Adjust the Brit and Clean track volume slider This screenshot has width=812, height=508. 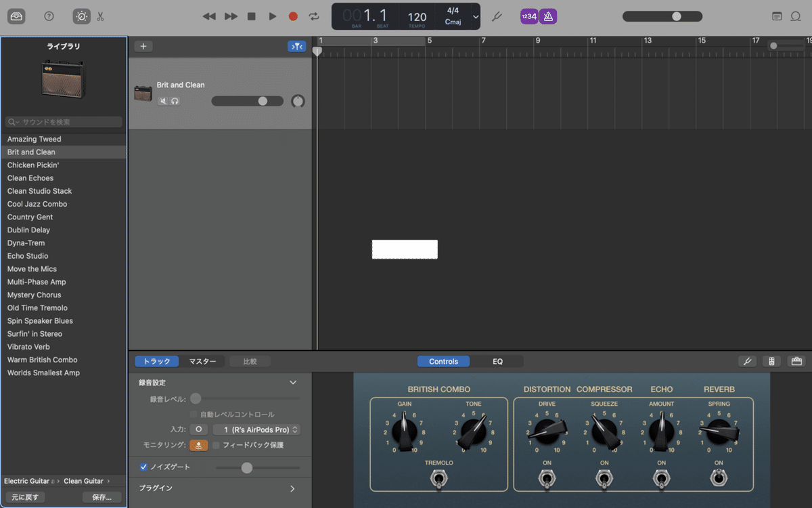pos(248,101)
